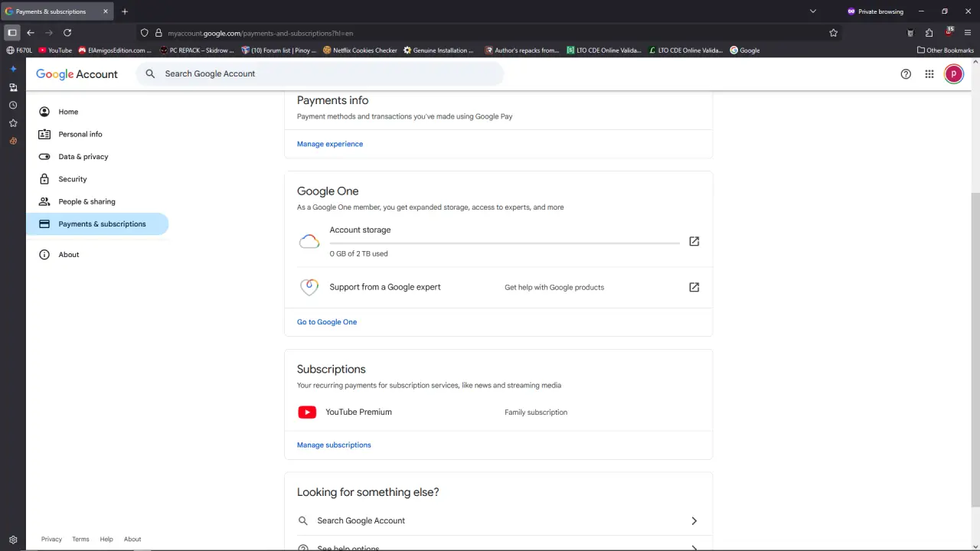Open the Extensions puzzle-piece menu
The width and height of the screenshot is (980, 551).
[x=929, y=33]
